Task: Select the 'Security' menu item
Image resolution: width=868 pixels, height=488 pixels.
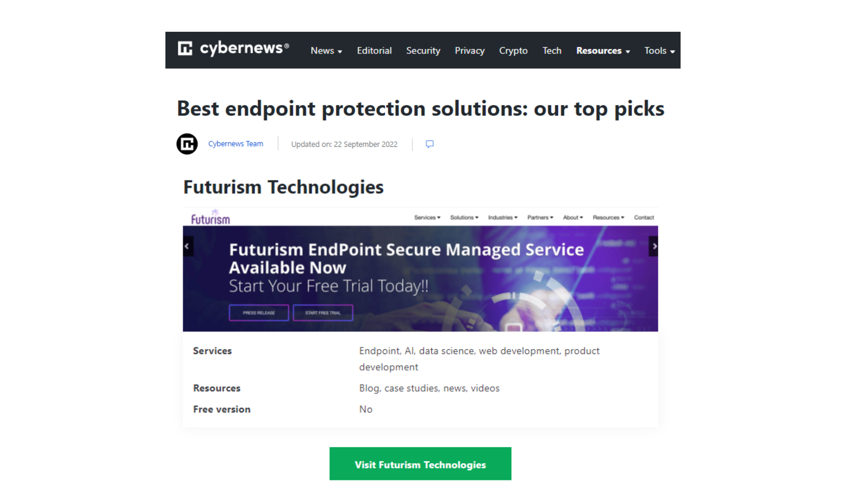Action: pyautogui.click(x=423, y=51)
